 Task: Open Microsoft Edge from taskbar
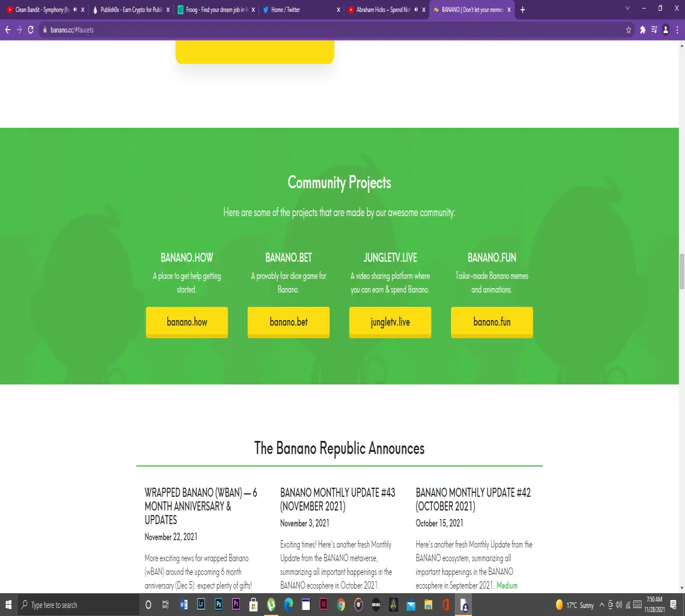coord(288,605)
